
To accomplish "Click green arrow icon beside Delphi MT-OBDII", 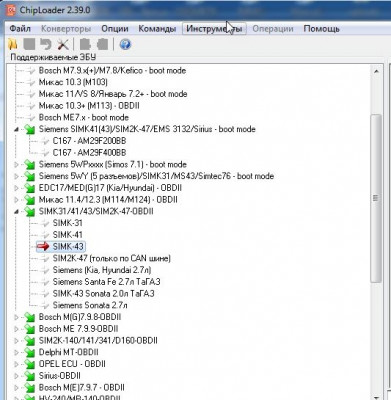I will 30,352.
